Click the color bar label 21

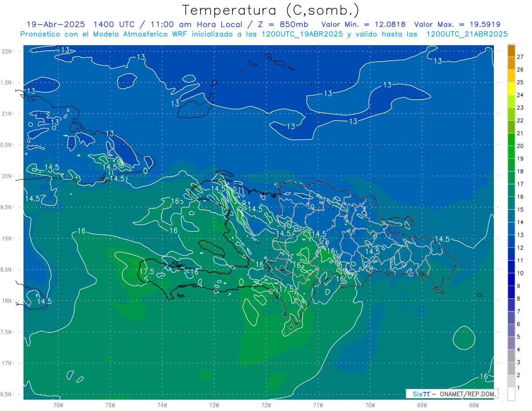[520, 133]
